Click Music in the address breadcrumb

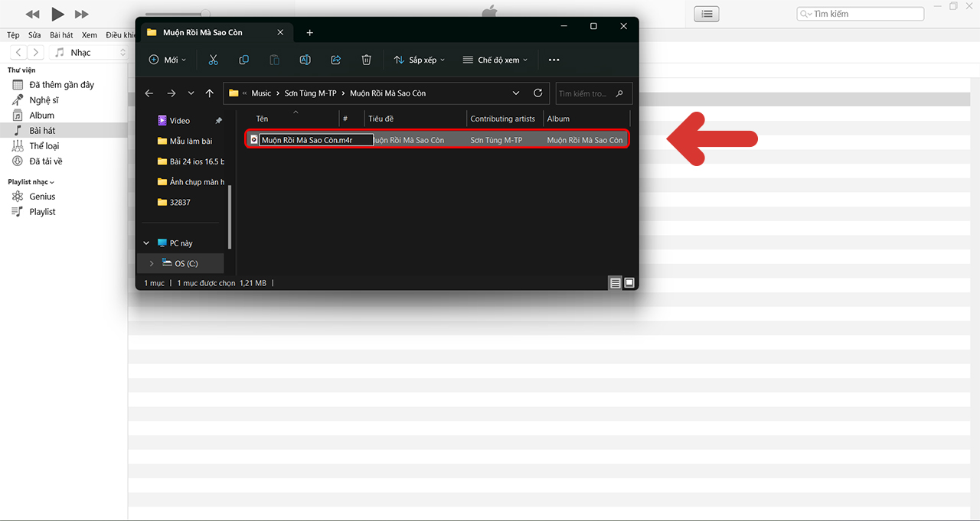point(261,93)
